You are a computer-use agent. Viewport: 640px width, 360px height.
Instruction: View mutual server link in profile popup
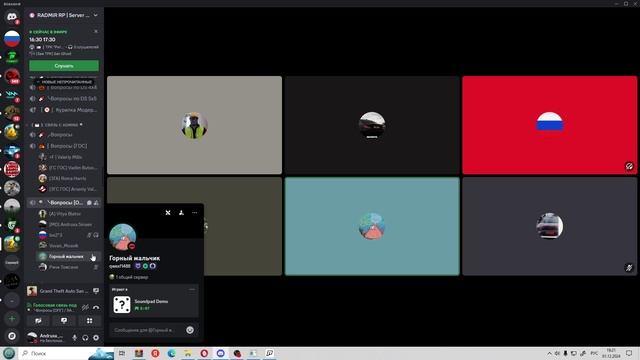click(x=129, y=277)
